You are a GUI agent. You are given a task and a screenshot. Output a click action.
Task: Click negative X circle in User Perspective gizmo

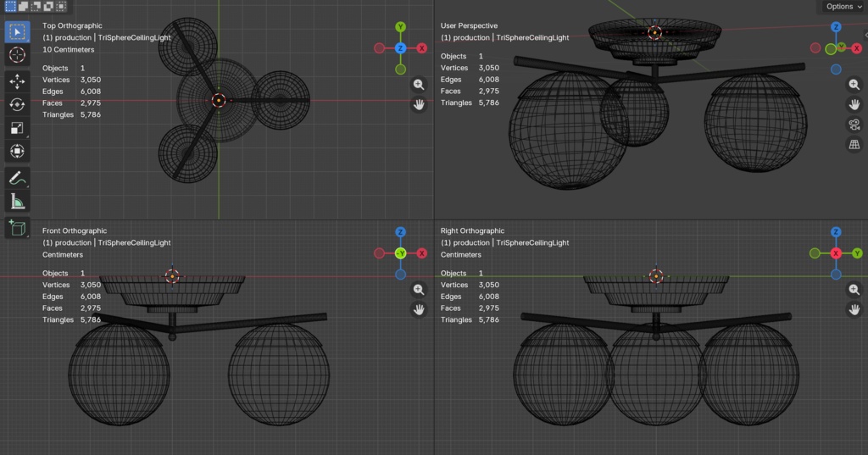pyautogui.click(x=815, y=48)
